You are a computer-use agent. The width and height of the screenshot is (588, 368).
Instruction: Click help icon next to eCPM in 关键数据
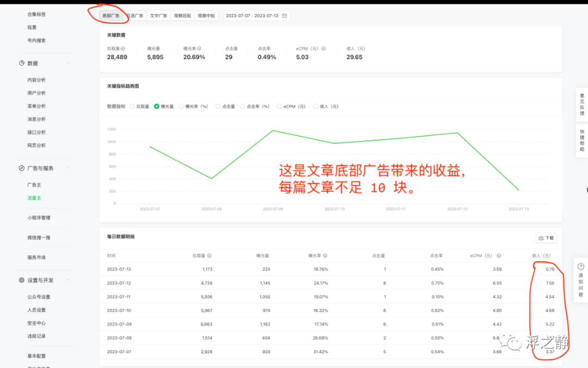323,49
